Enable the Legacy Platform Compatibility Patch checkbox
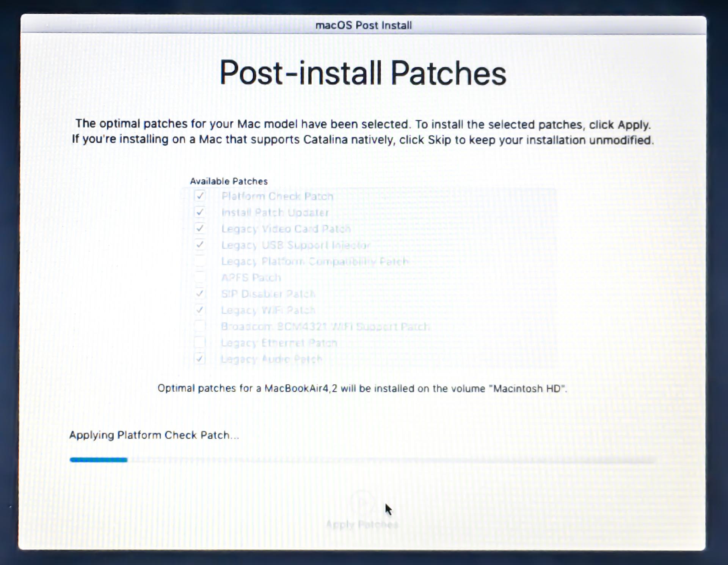728x565 pixels. pos(200,261)
